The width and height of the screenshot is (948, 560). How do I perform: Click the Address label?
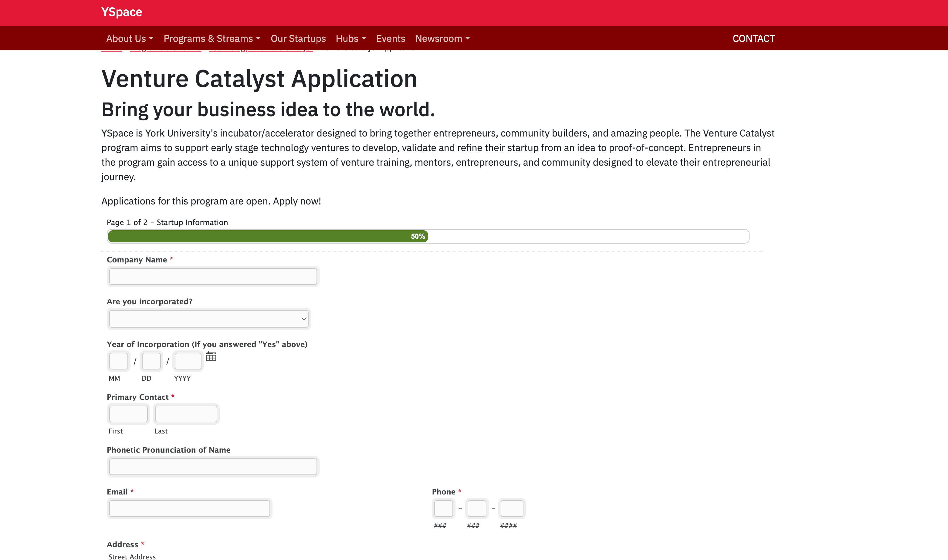coord(123,545)
